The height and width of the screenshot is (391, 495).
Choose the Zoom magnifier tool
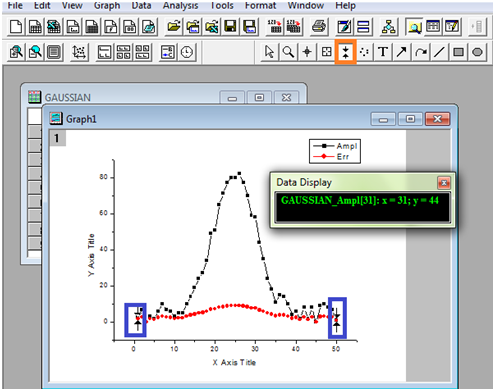[288, 52]
